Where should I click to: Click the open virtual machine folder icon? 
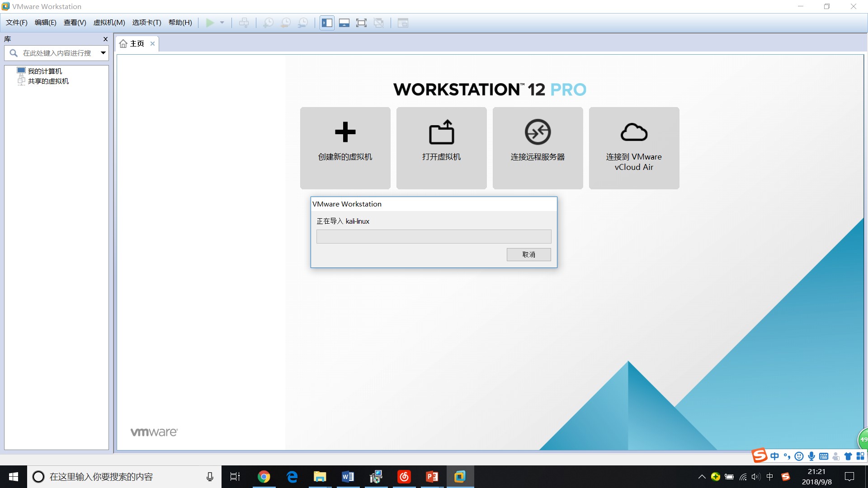(x=441, y=132)
